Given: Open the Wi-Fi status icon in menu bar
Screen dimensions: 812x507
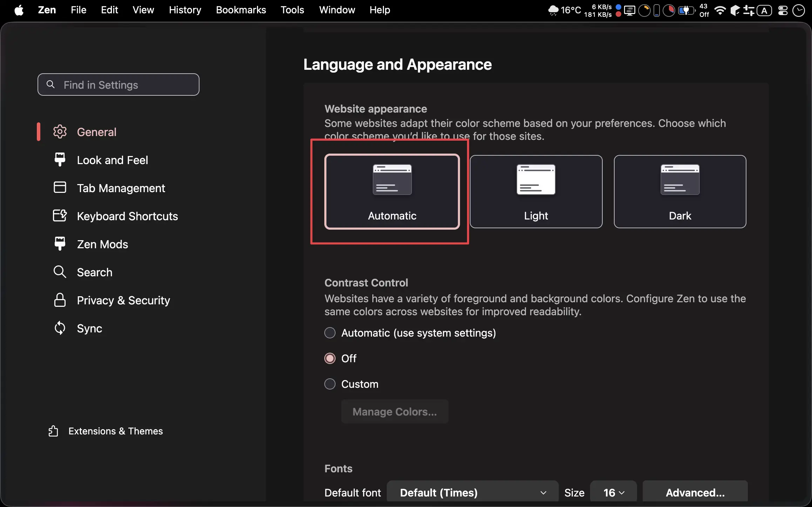Looking at the screenshot, I should [x=719, y=11].
